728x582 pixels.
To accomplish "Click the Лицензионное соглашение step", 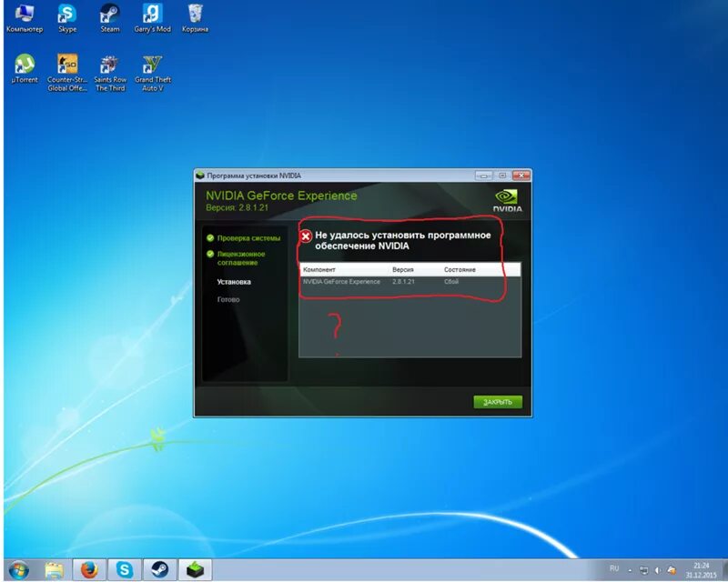I will click(241, 258).
